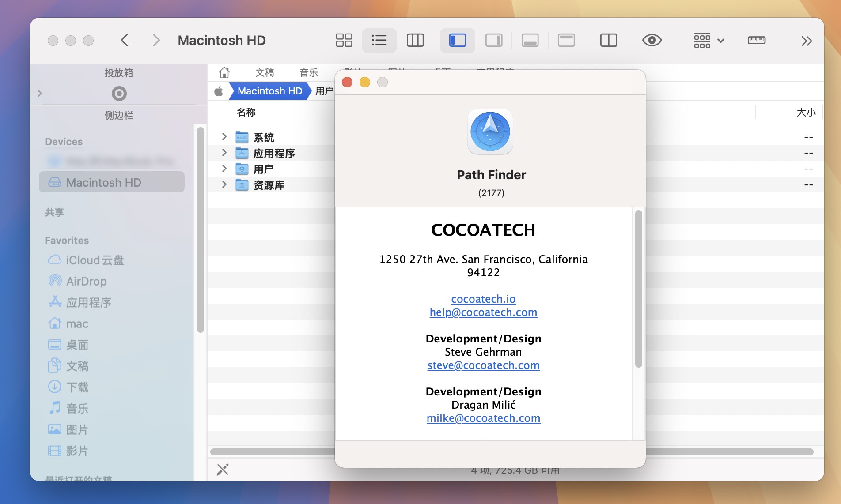This screenshot has height=504, width=841.
Task: Select Macintosh HD in sidebar Devices
Action: [112, 182]
